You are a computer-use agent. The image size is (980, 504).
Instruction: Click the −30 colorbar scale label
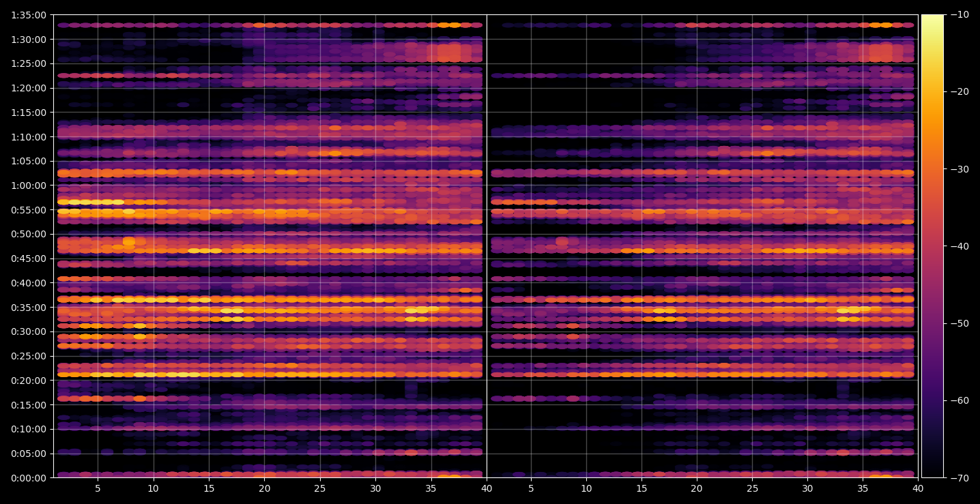point(959,169)
